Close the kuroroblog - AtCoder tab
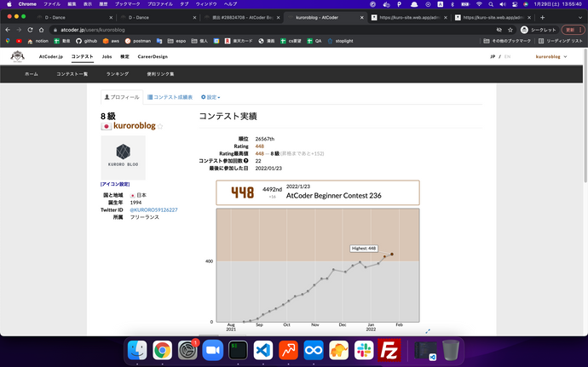 pos(362,17)
